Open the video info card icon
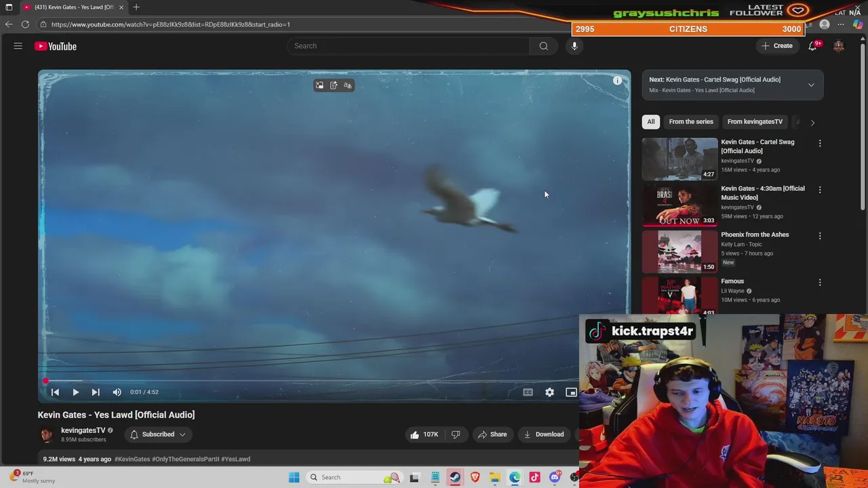The height and width of the screenshot is (488, 868). pyautogui.click(x=617, y=81)
